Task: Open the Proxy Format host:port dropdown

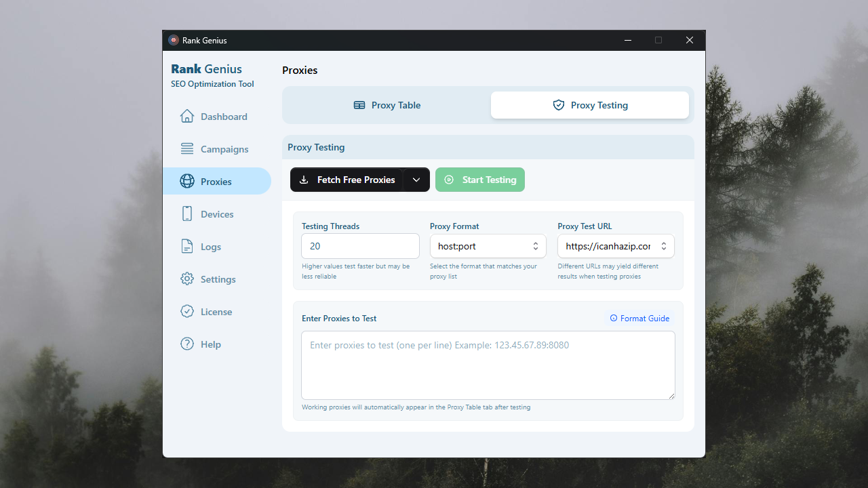Action: (488, 246)
